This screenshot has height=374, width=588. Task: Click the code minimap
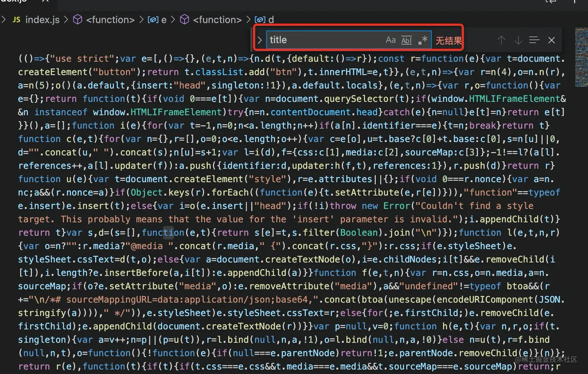tap(581, 57)
